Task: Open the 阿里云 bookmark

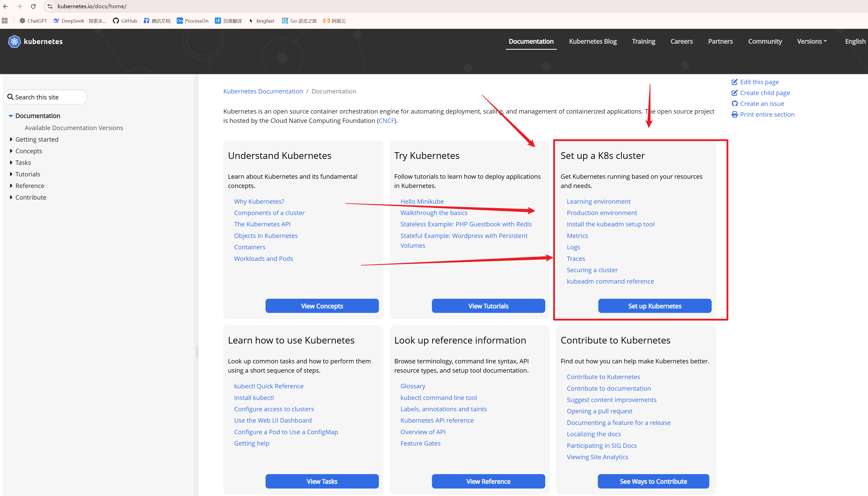Action: click(x=335, y=21)
